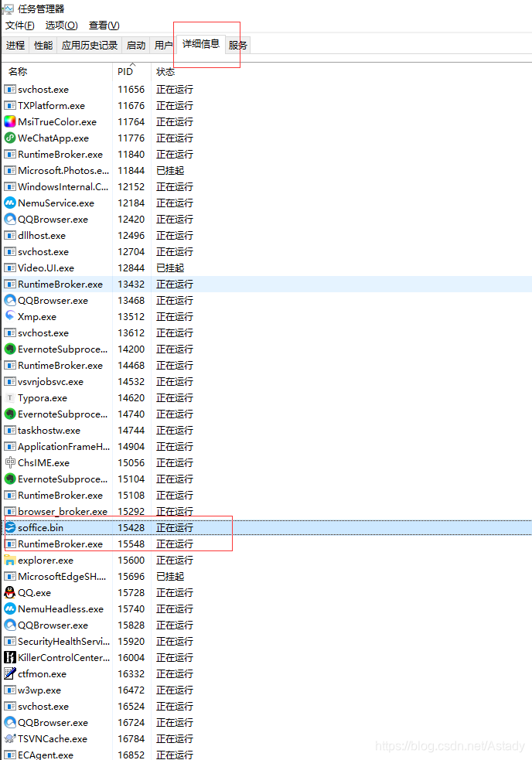Click the Xmp.exe bird icon
The height and width of the screenshot is (760, 532).
coord(10,316)
